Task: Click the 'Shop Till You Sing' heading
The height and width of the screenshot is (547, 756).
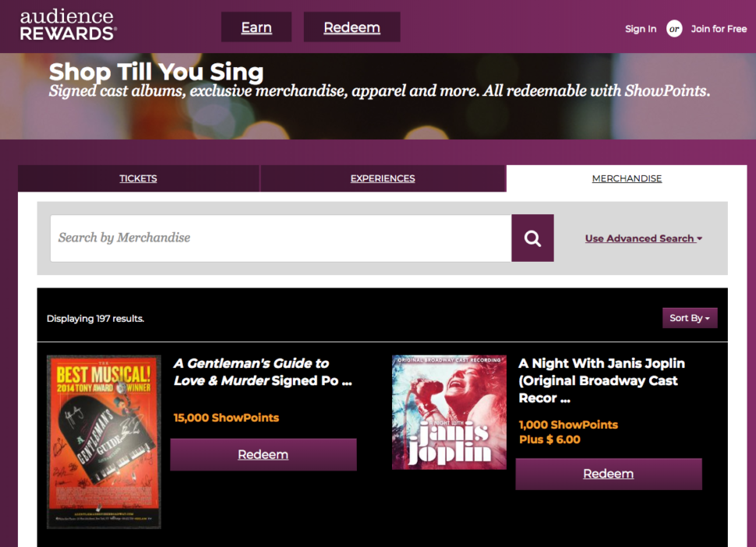Action: tap(156, 72)
